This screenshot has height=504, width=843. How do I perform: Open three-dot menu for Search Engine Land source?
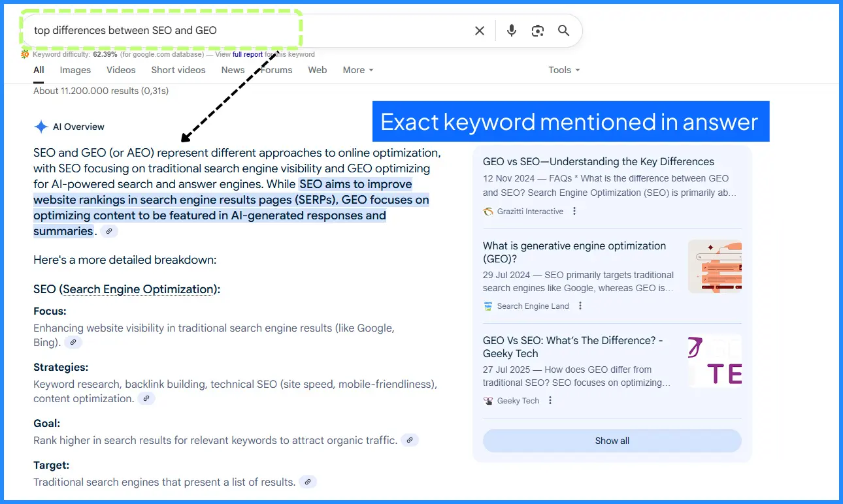coord(580,306)
